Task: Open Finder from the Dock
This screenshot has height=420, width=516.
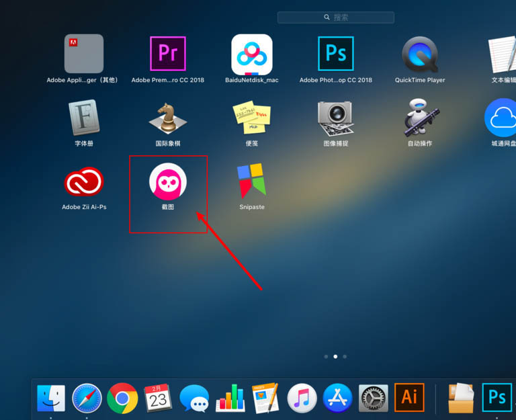Action: [51, 398]
